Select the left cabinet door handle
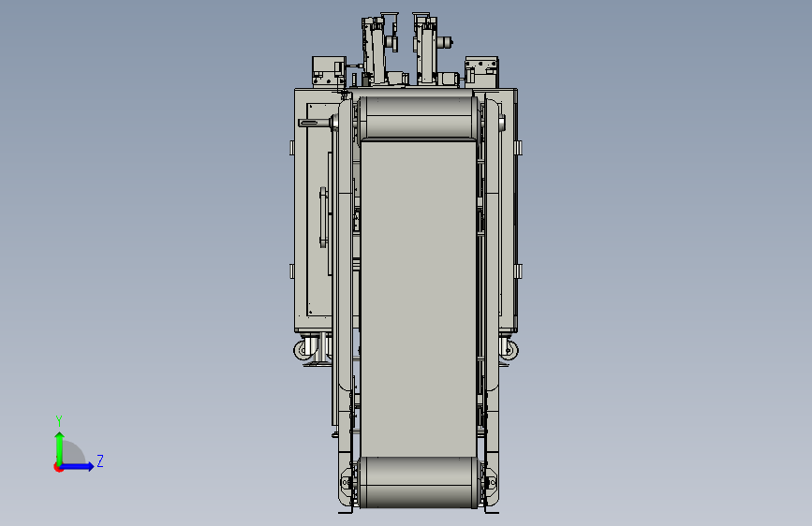Viewport: 812px width, 526px height. [323, 217]
